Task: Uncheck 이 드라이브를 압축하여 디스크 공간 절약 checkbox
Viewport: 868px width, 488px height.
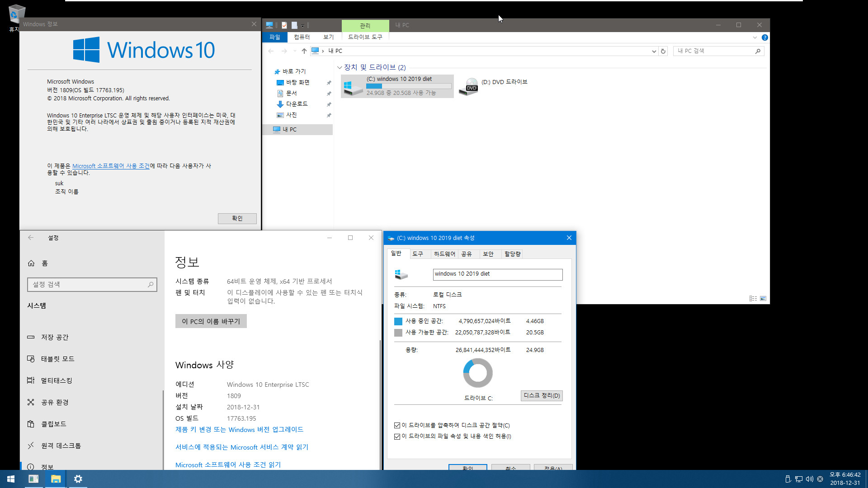Action: click(397, 425)
